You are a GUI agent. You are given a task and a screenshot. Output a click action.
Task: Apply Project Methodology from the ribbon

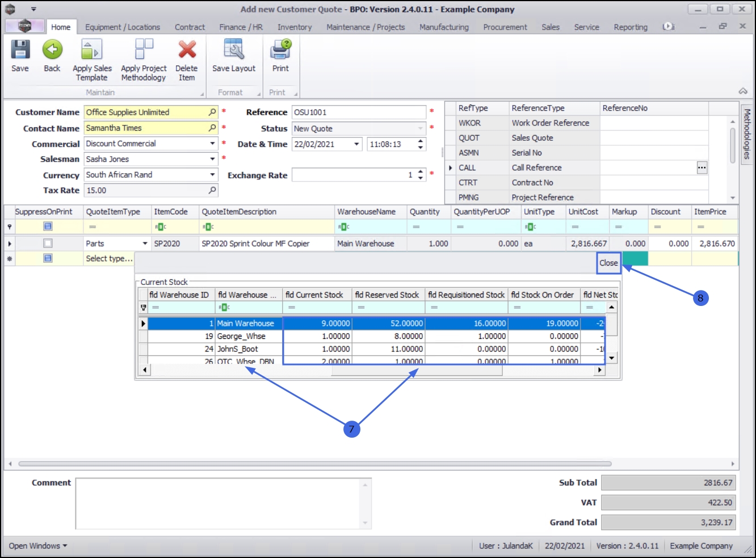144,60
